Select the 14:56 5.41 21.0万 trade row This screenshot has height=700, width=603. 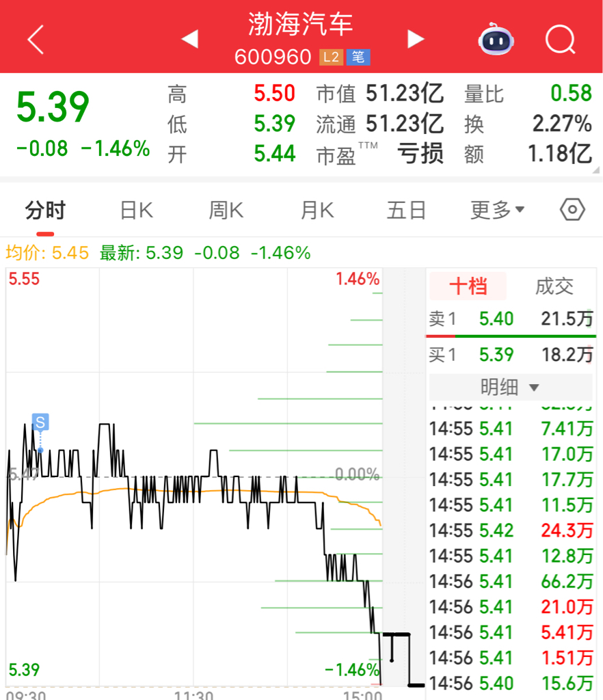pyautogui.click(x=511, y=607)
